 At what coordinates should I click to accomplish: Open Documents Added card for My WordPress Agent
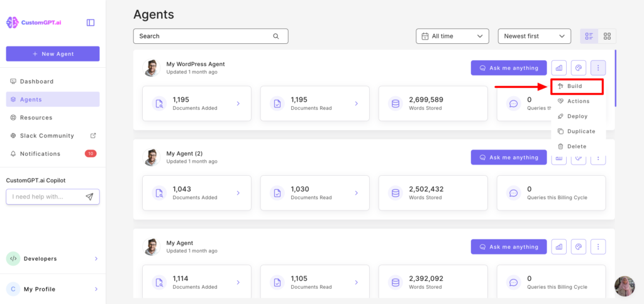pos(196,104)
